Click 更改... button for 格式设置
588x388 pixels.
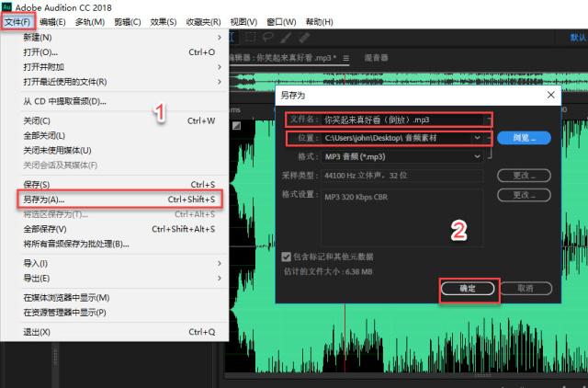tap(524, 195)
